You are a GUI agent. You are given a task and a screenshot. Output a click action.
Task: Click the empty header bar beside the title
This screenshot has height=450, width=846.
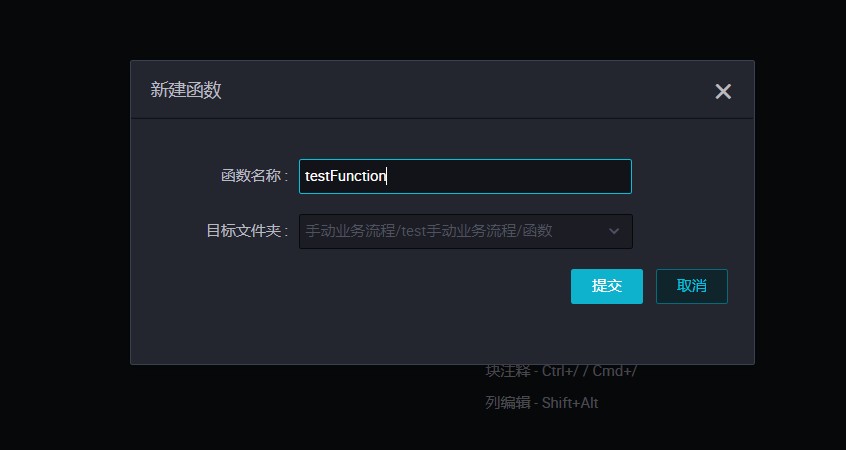(x=464, y=90)
